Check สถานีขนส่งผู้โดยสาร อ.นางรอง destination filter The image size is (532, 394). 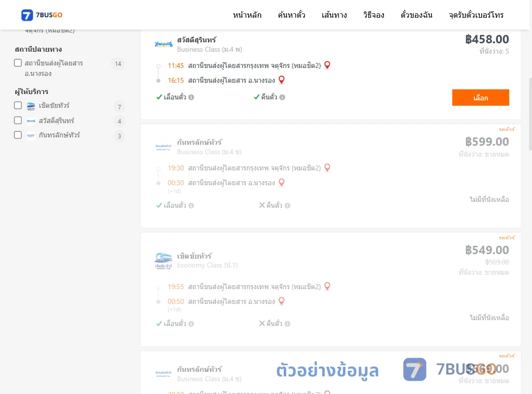[18, 63]
